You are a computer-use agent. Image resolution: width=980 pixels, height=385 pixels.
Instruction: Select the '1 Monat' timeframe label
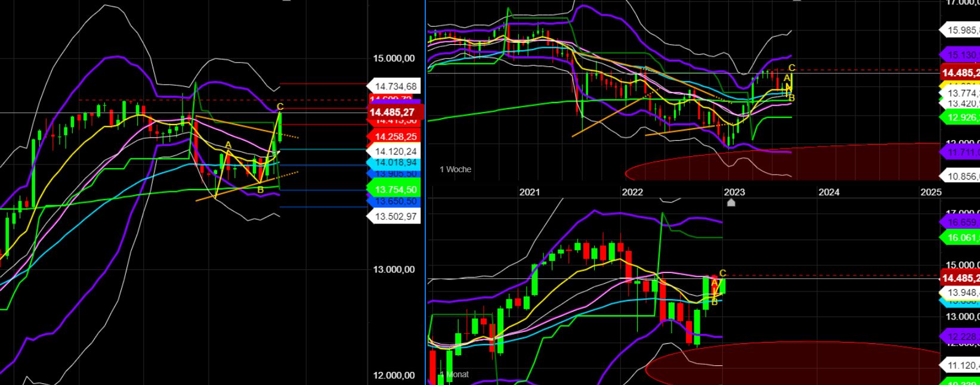(x=454, y=374)
